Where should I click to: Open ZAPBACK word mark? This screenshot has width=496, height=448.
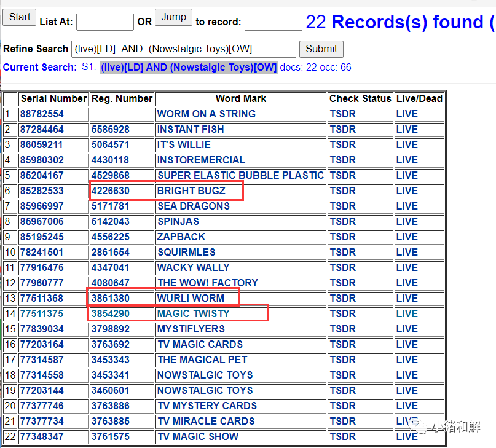[x=181, y=237]
